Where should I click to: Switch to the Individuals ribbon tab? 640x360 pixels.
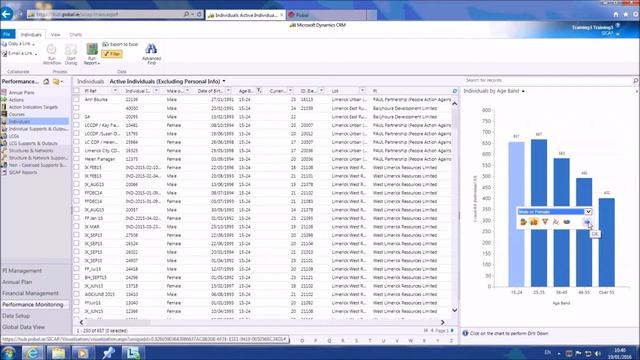31,35
